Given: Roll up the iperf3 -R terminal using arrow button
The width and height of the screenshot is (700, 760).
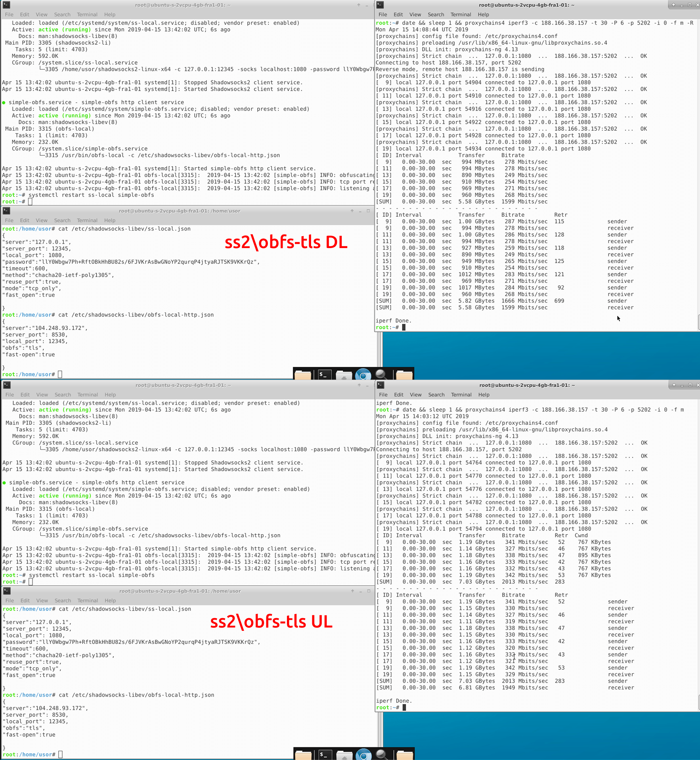Looking at the screenshot, I should (x=673, y=5).
